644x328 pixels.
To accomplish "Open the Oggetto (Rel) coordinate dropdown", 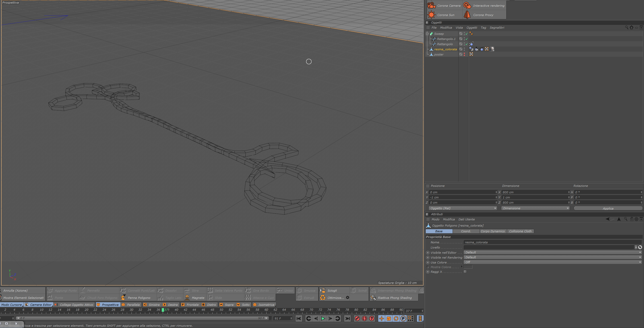I will point(463,208).
